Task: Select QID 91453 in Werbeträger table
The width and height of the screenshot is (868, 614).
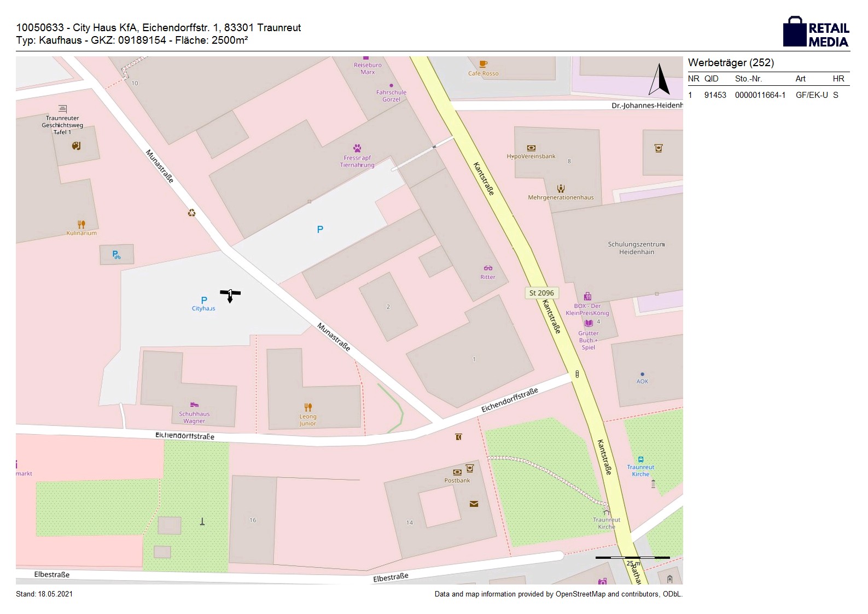Action: pyautogui.click(x=715, y=95)
